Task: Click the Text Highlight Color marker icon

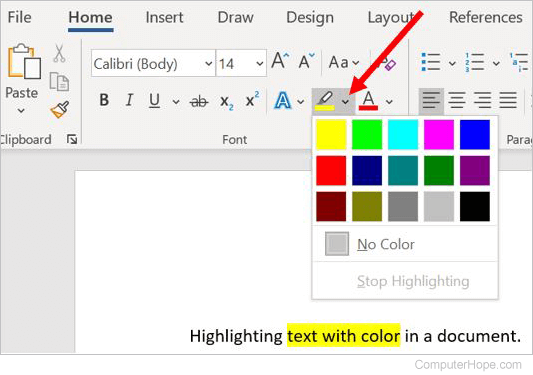Action: (x=326, y=101)
